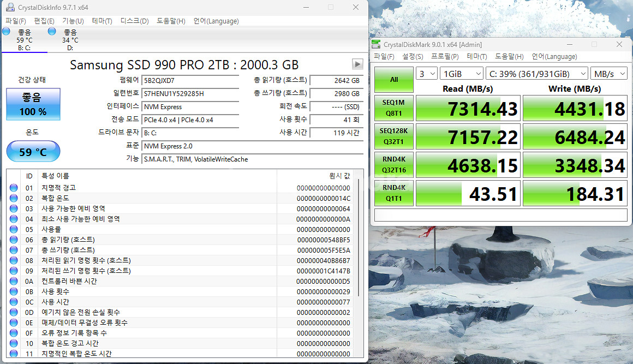Screen dimensions: 633x364
Task: Click the blue status dot beside 사용률
Action: click(x=14, y=229)
